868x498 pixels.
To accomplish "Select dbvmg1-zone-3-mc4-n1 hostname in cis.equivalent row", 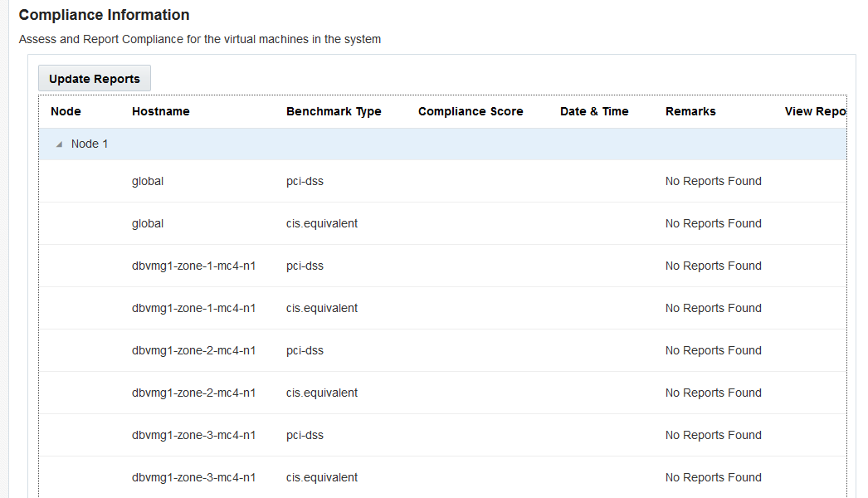I will 193,477.
